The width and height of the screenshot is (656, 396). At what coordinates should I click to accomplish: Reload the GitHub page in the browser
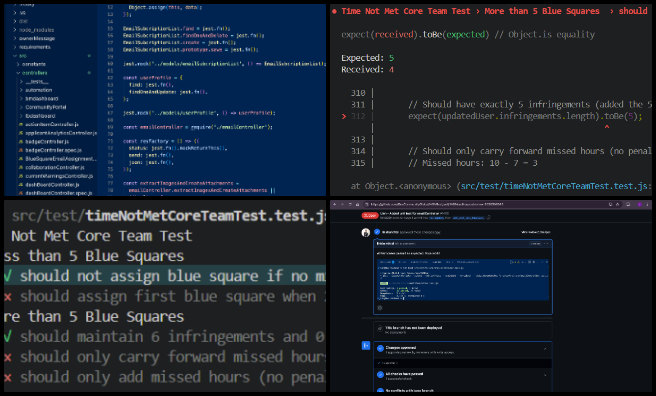pyautogui.click(x=350, y=204)
